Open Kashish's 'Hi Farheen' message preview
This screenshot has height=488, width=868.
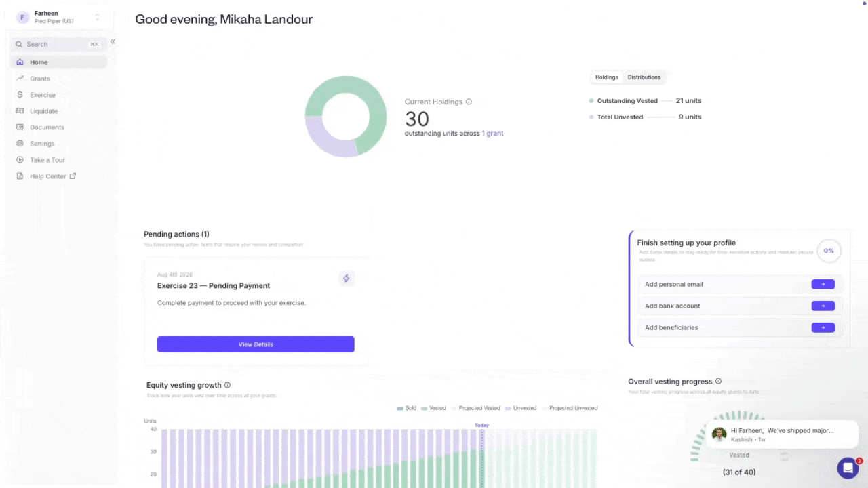click(782, 434)
